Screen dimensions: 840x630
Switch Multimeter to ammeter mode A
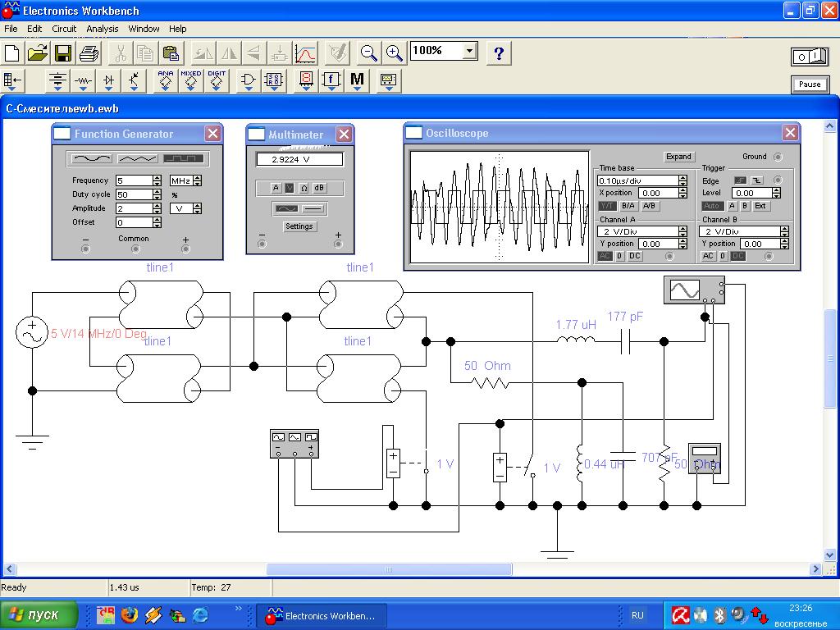276,188
